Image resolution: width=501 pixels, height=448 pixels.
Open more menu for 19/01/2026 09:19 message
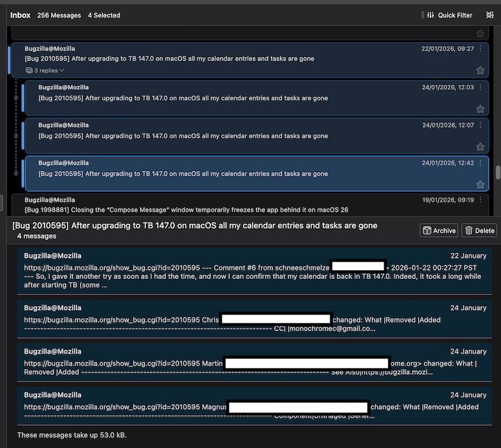[x=480, y=200]
